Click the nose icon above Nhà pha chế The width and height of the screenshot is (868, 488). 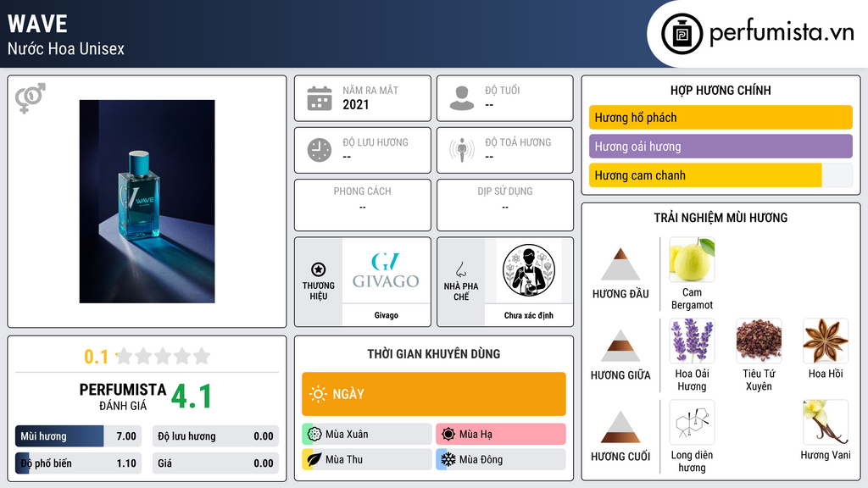[x=460, y=269]
